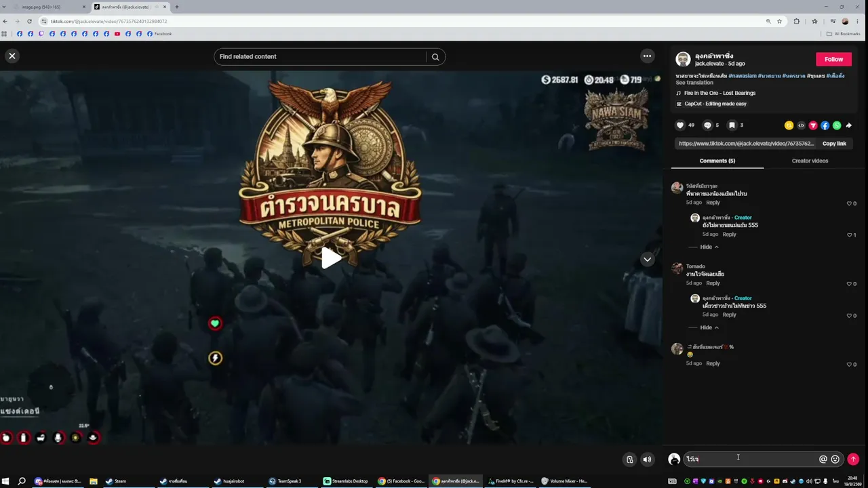Open the #nawasiam hashtag
Screen dimensions: 868x488
(x=743, y=76)
